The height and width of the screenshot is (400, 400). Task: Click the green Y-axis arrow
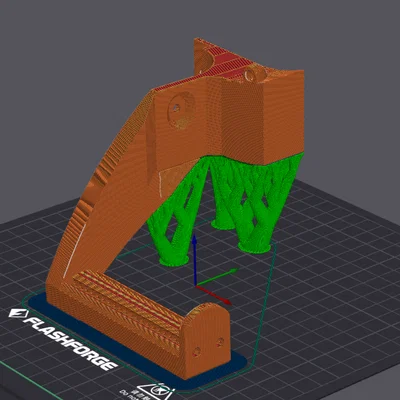(x=218, y=277)
